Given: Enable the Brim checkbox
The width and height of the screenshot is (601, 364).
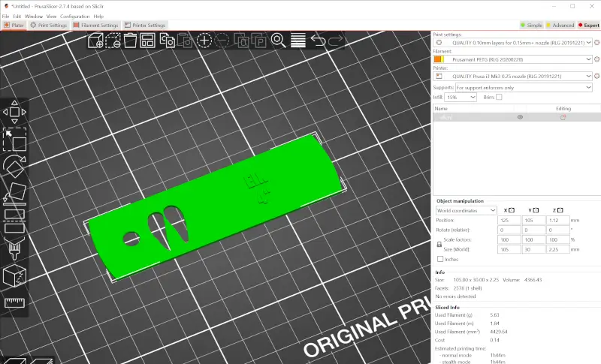Looking at the screenshot, I should point(499,98).
